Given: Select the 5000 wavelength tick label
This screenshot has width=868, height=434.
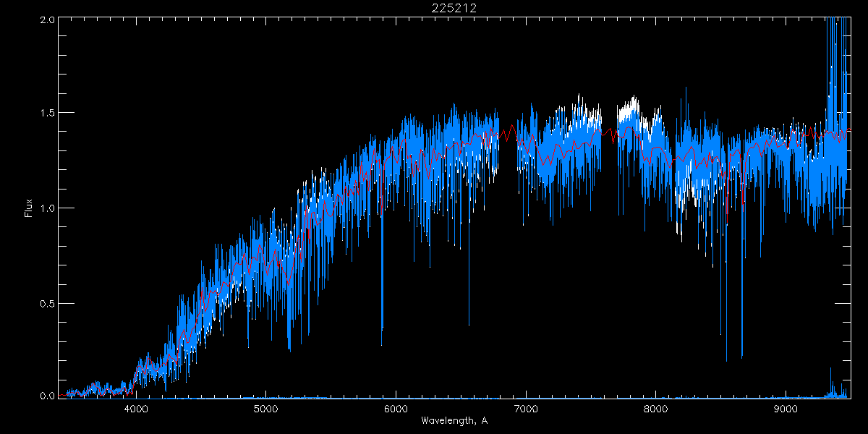Looking at the screenshot, I should pyautogui.click(x=266, y=409).
